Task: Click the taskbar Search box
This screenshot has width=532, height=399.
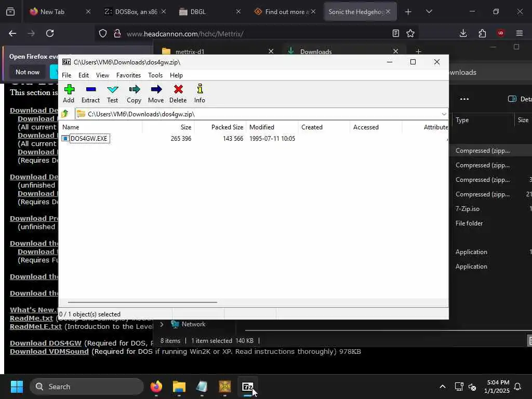Action: click(87, 387)
